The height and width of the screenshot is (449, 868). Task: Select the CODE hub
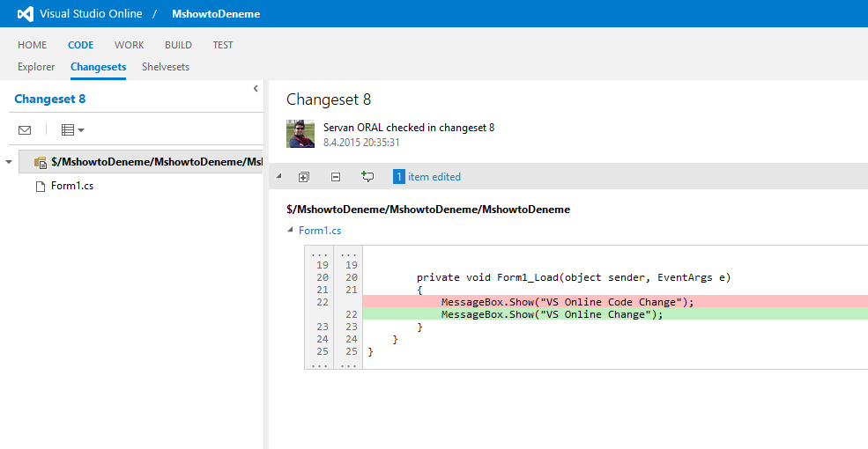coord(81,46)
